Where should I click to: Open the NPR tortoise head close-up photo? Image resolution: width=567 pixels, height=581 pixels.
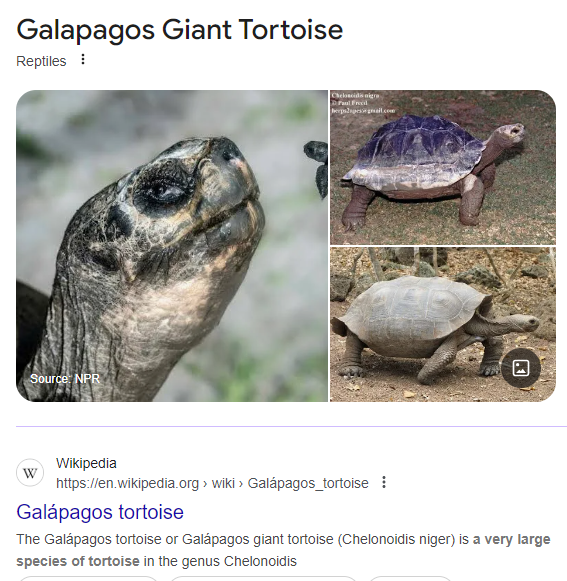tap(172, 246)
